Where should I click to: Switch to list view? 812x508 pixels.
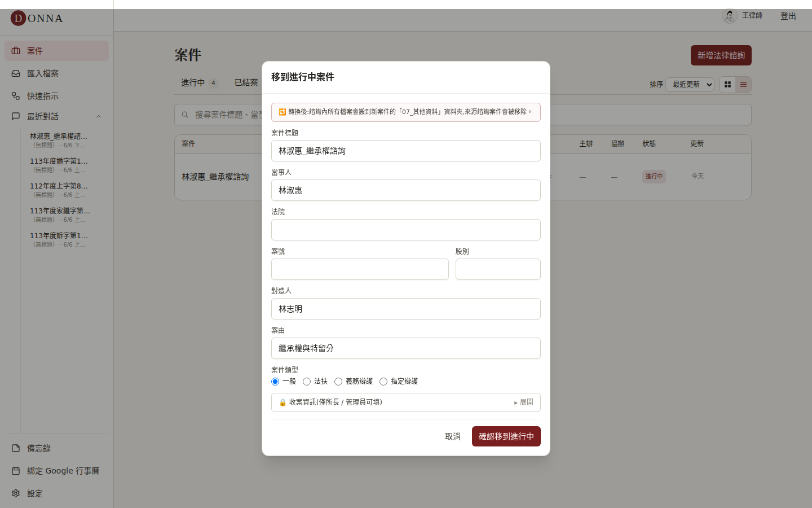(x=743, y=85)
